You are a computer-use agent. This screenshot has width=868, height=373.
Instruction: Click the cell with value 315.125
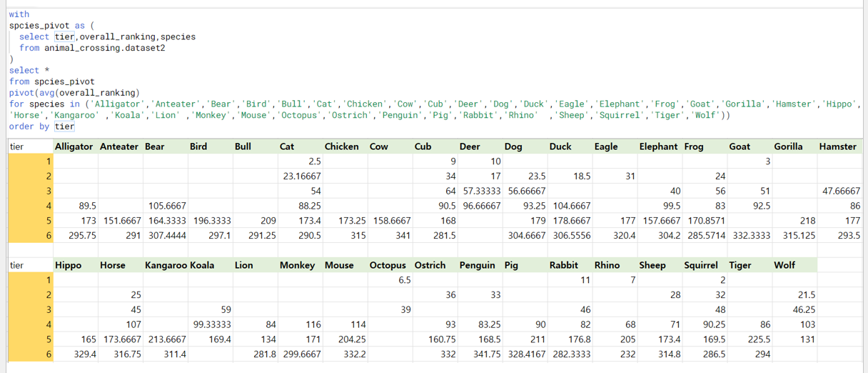799,235
